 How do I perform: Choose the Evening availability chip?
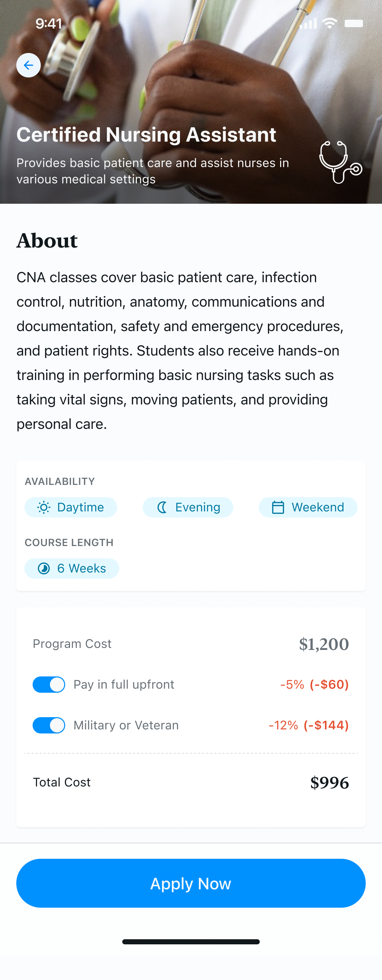point(188,507)
